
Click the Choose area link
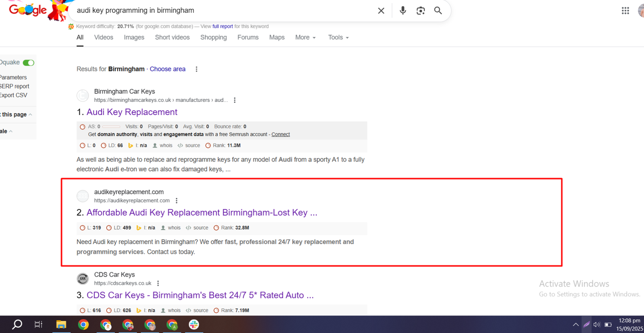[x=167, y=69]
